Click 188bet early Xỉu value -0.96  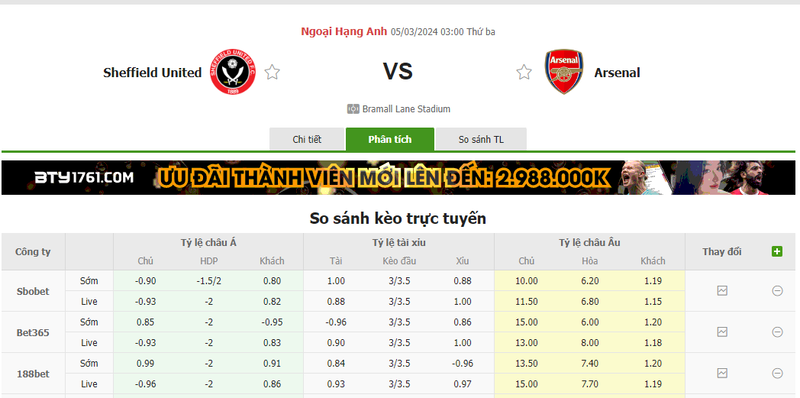pos(463,363)
